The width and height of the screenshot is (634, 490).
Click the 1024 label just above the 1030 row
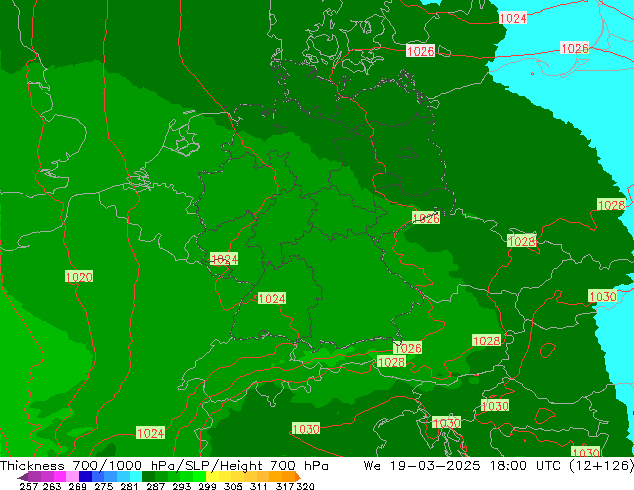tap(272, 298)
